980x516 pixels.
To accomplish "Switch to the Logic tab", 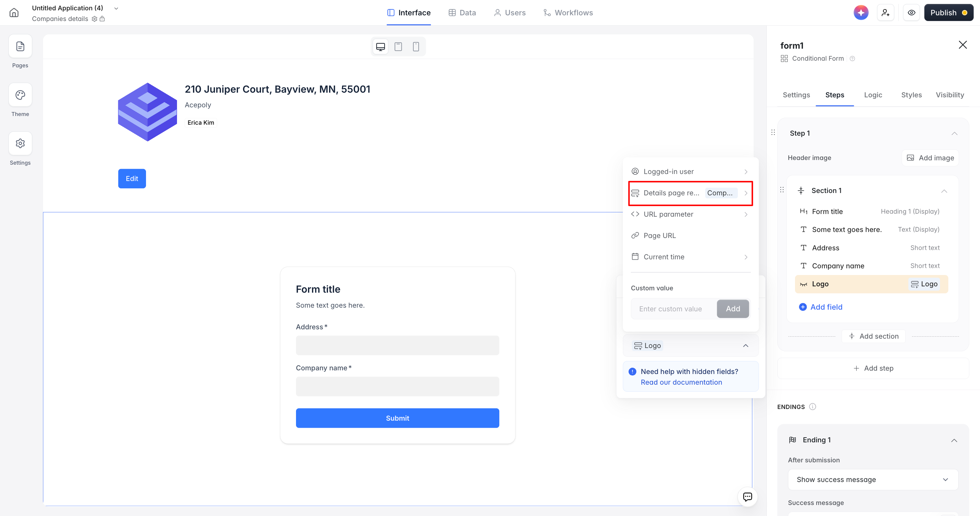I will point(873,95).
